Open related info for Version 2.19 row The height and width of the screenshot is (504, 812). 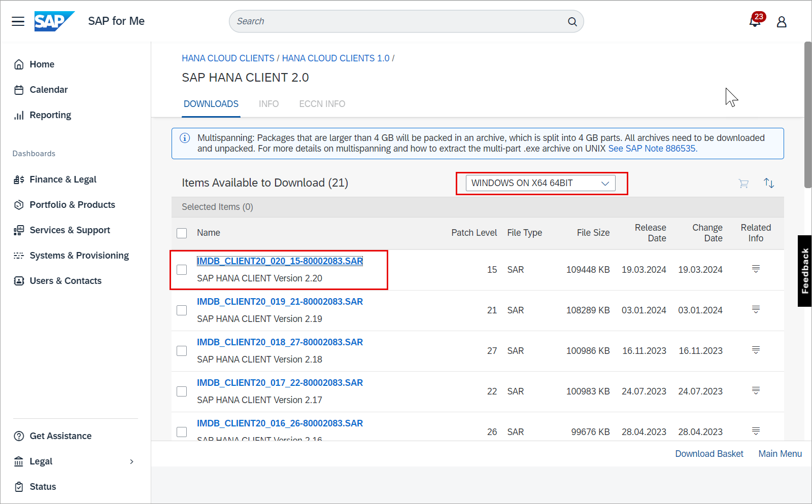(756, 309)
